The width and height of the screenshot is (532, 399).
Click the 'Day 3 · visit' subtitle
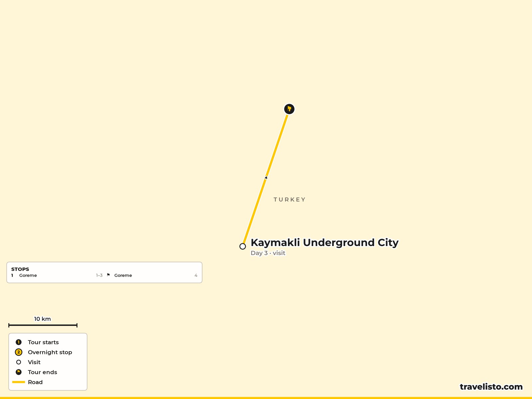[268, 253]
